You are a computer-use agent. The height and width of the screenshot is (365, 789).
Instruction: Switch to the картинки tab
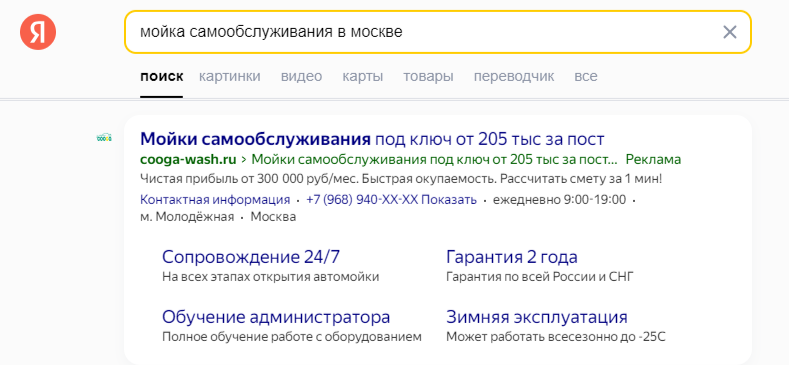coord(230,77)
